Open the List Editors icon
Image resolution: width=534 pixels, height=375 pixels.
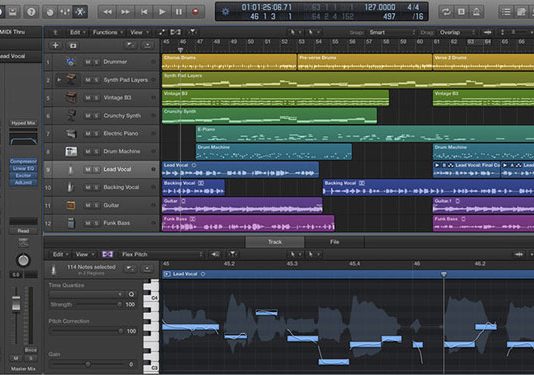point(506,12)
